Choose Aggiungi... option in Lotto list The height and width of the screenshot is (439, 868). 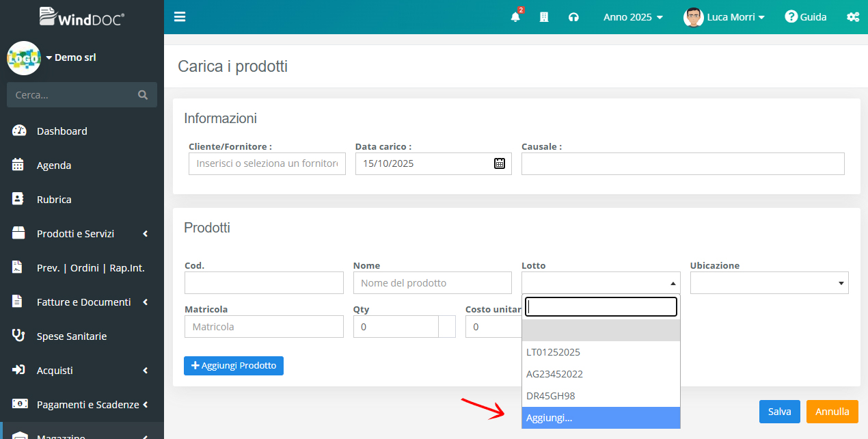(x=550, y=418)
